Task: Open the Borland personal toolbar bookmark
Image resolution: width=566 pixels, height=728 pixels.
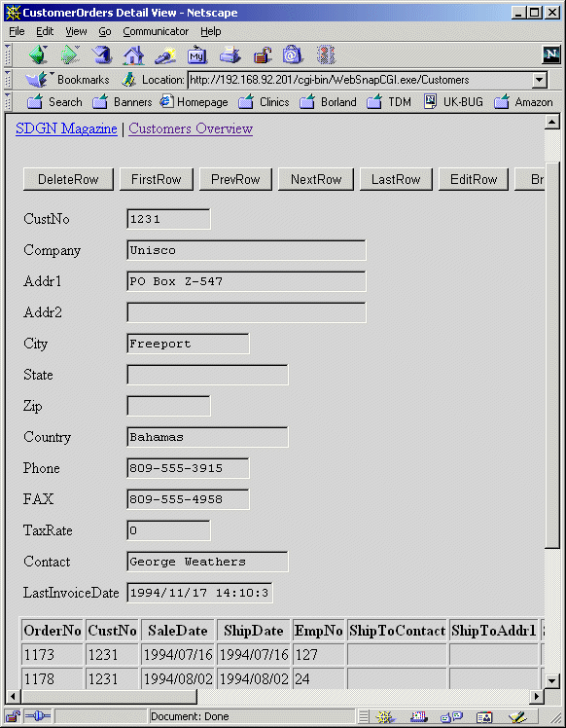Action: pyautogui.click(x=328, y=102)
